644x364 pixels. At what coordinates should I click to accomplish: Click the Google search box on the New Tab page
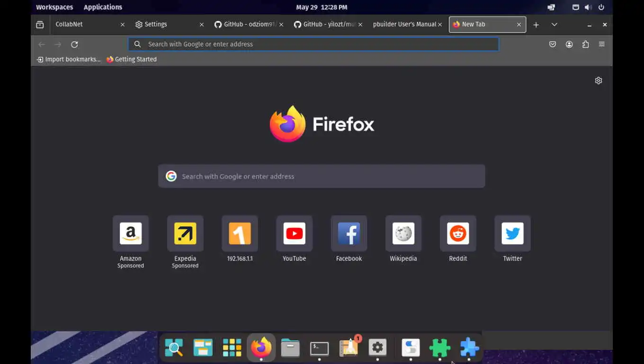[322, 176]
